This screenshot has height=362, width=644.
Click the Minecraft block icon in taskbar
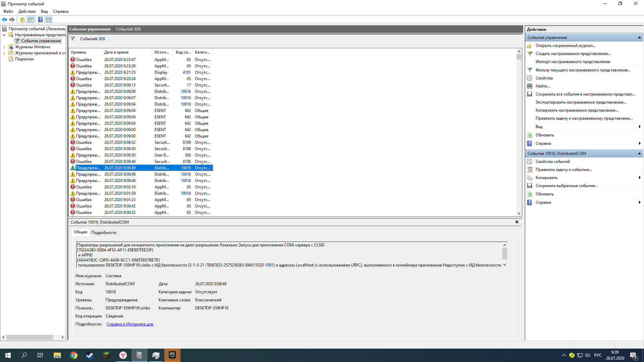coord(107,355)
